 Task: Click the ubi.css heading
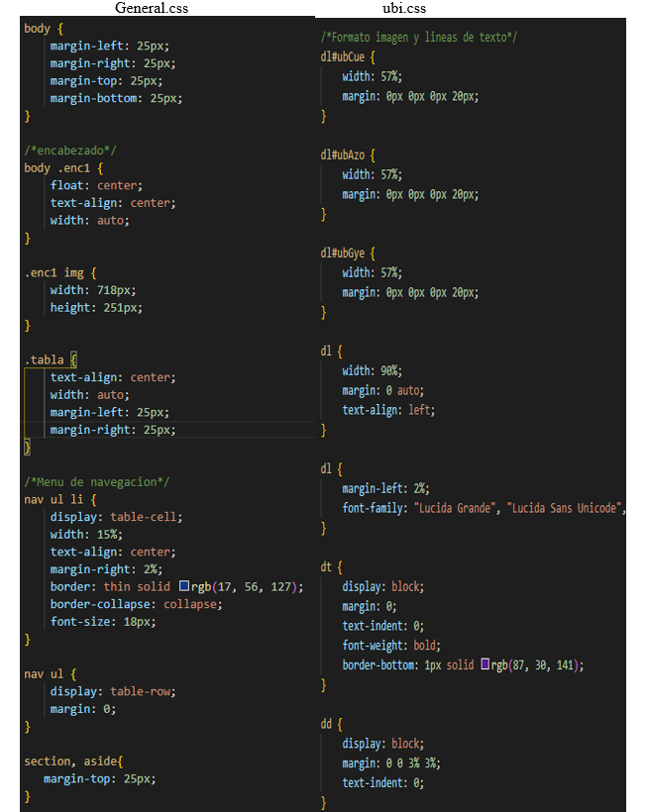point(404,8)
